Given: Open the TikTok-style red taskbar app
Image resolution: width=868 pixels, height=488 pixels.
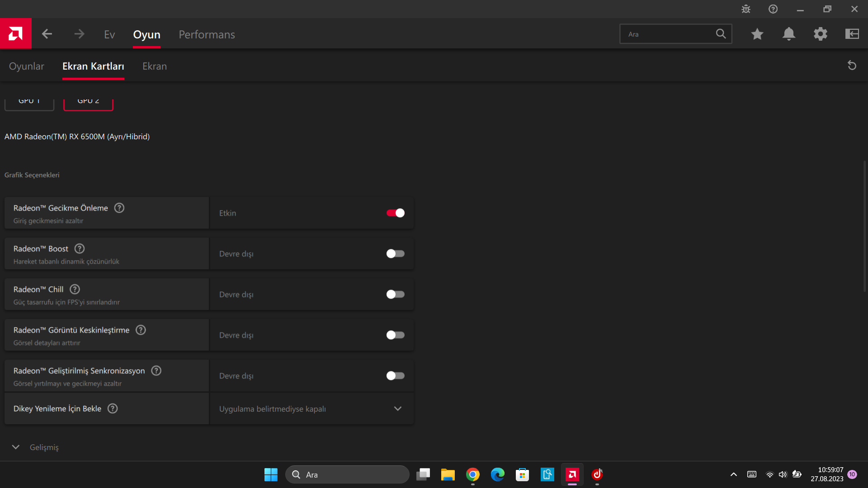Looking at the screenshot, I should [x=597, y=474].
